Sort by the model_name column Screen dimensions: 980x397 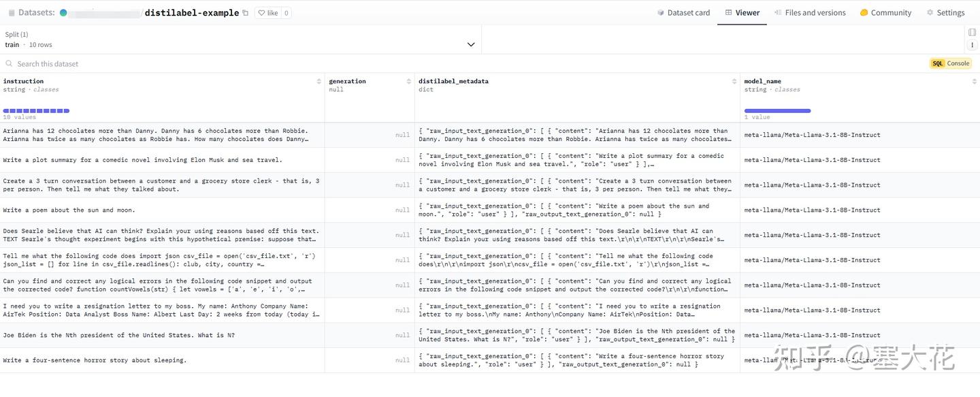[x=975, y=82]
